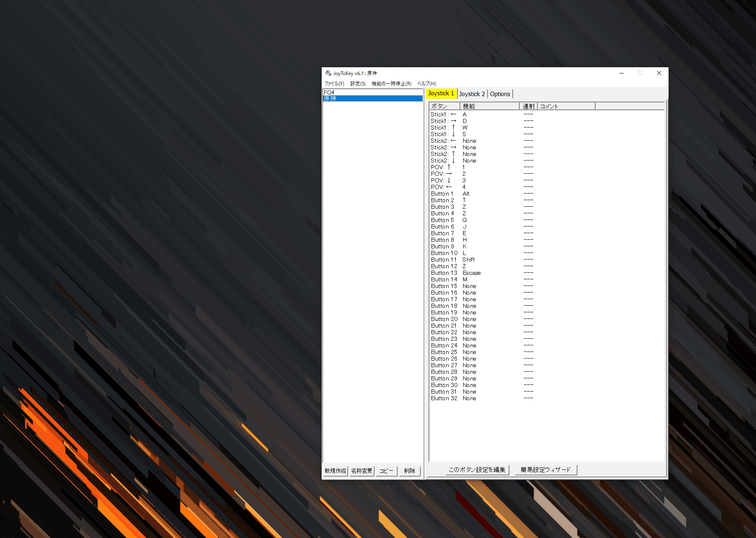Switch to the Joystick 2 tab
Screen dimensions: 756x538
tap(471, 94)
